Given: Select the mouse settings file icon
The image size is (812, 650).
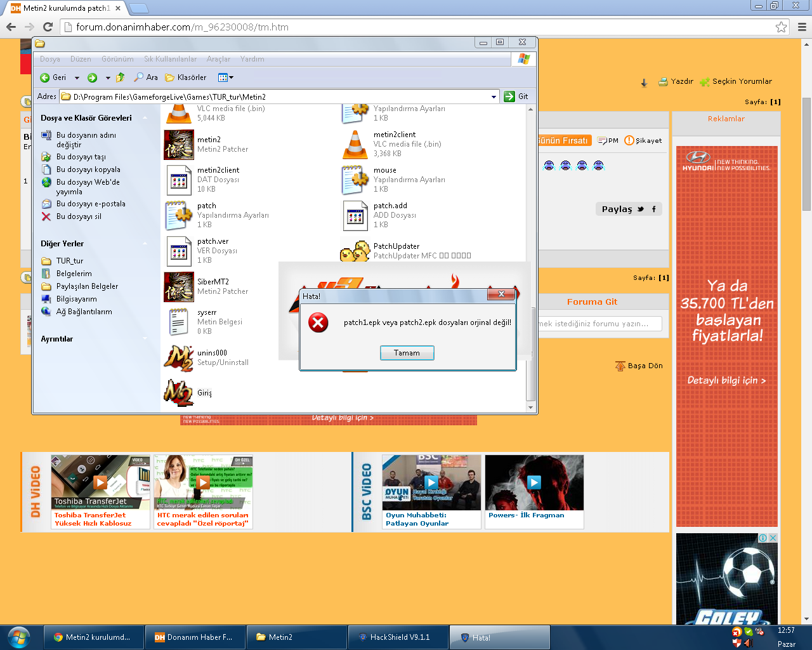Looking at the screenshot, I should [x=355, y=180].
